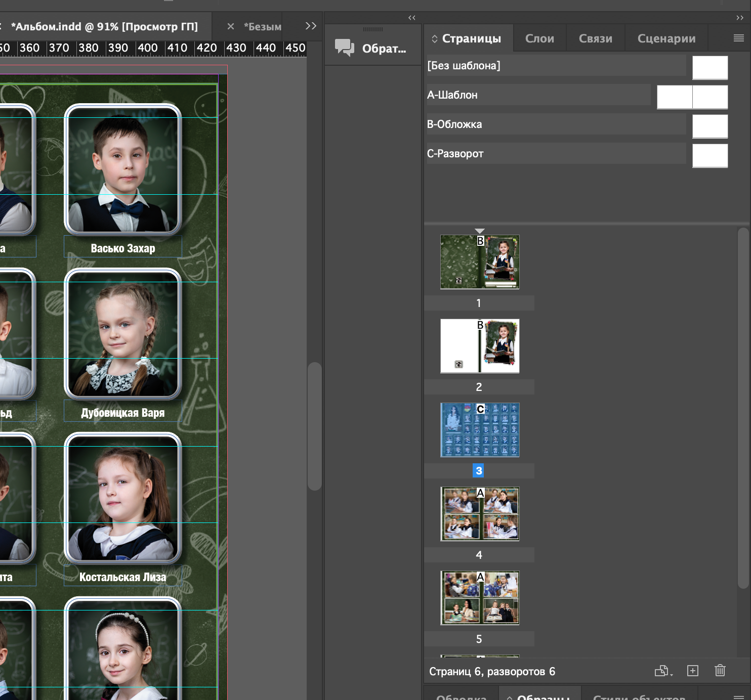Select page 5 thumbnail in Pages panel
Image resolution: width=751 pixels, height=700 pixels.
(x=480, y=598)
